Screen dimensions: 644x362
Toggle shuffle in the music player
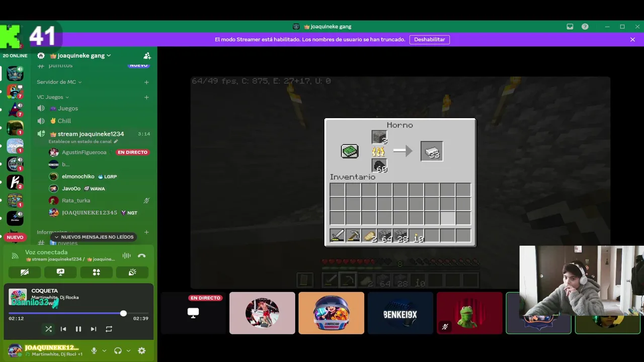tap(48, 329)
